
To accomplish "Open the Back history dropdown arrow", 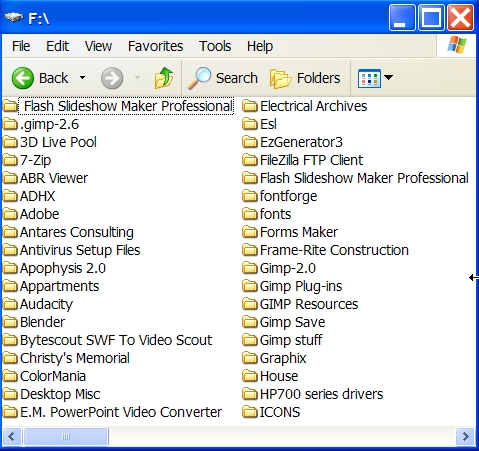I will 82,78.
